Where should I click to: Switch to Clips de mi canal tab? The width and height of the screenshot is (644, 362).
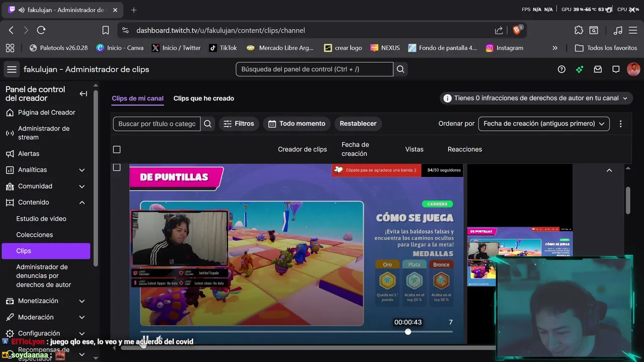pyautogui.click(x=137, y=98)
